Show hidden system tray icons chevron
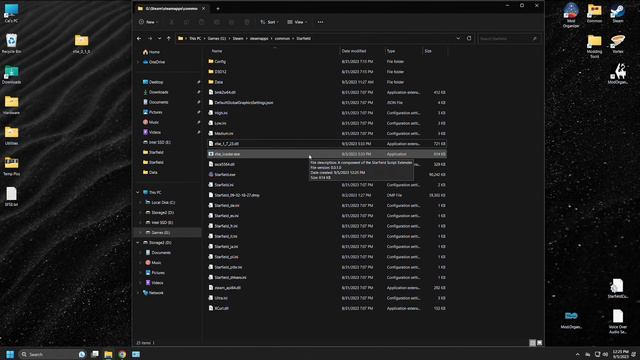Image resolution: width=640 pixels, height=360 pixels. (x=577, y=354)
